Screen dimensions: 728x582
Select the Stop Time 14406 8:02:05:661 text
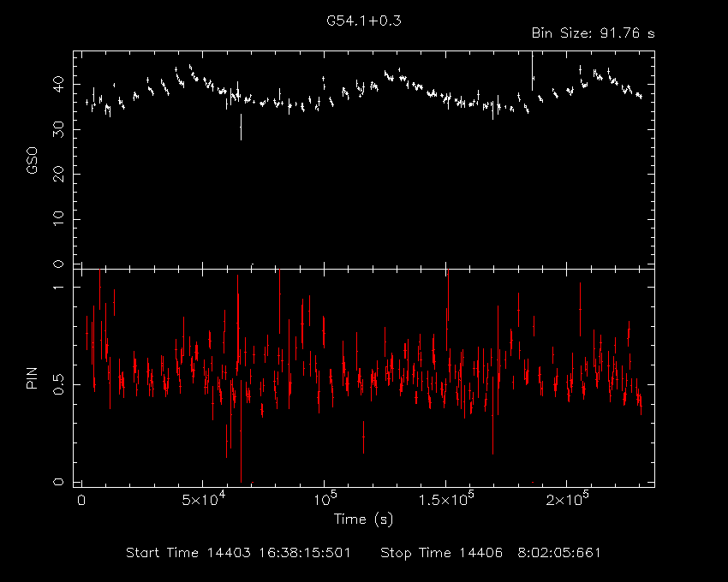pyautogui.click(x=490, y=553)
